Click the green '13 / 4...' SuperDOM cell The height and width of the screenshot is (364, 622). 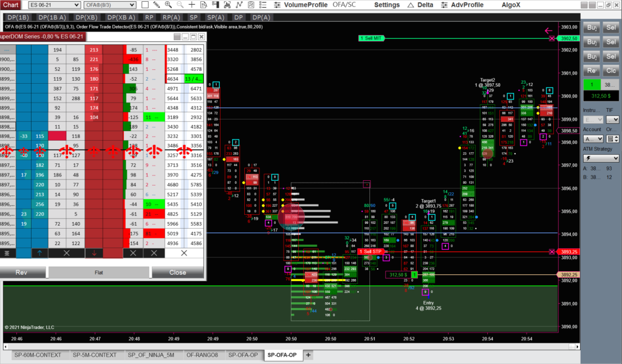tap(194, 79)
